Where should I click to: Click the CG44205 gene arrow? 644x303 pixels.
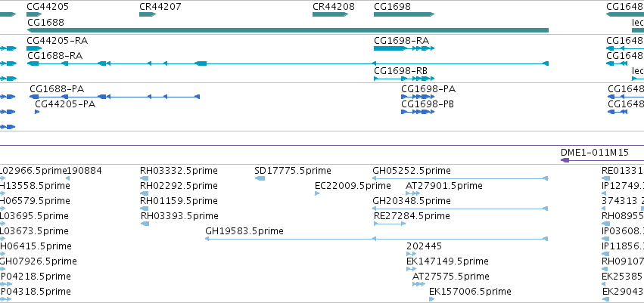(x=34, y=14)
